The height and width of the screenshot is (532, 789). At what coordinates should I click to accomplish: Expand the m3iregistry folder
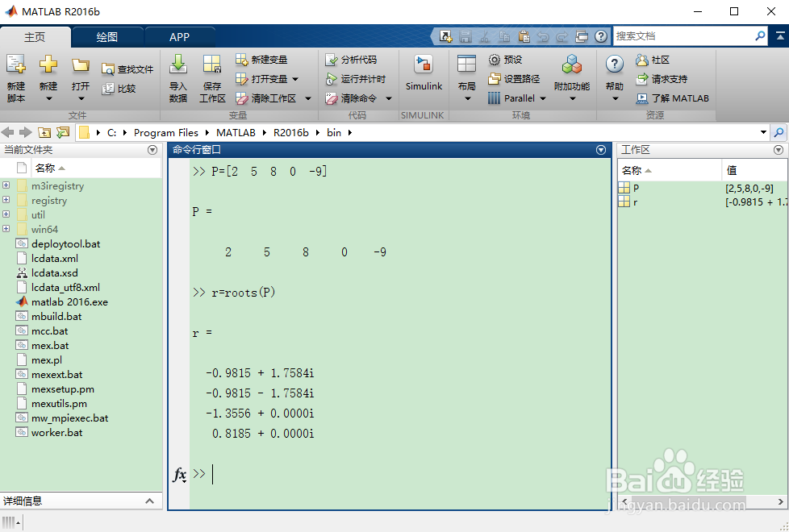pyautogui.click(x=6, y=185)
